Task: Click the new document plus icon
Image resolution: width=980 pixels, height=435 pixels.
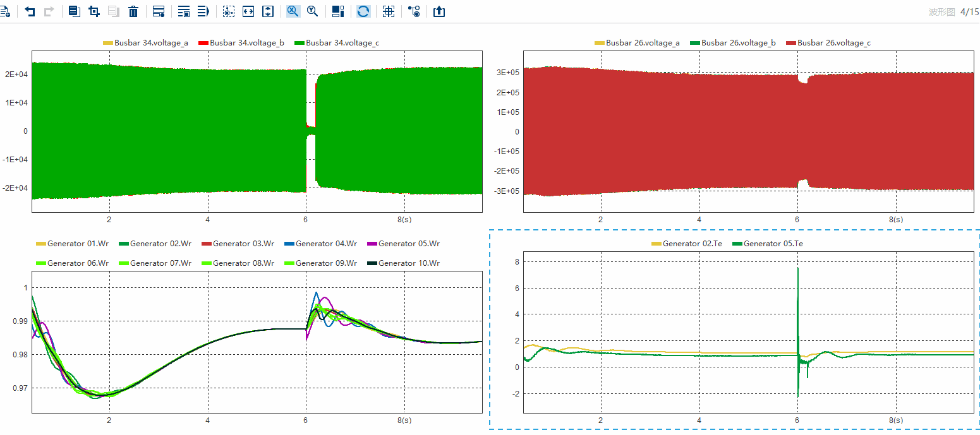Action: tap(5, 11)
